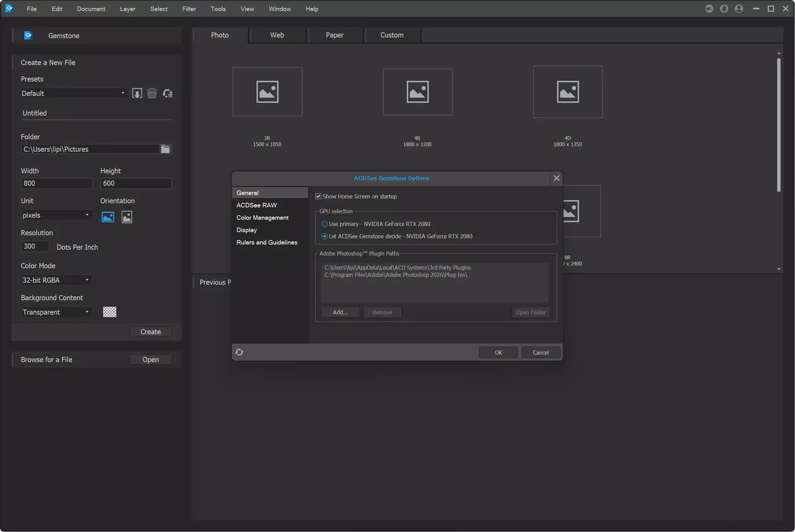Click the notifications bell icon
The image size is (795, 532).
click(724, 9)
